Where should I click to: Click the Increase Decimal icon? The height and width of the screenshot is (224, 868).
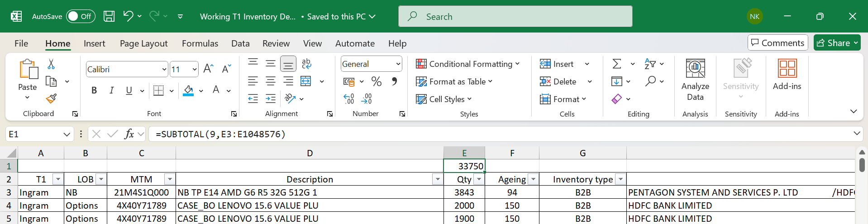pyautogui.click(x=348, y=98)
